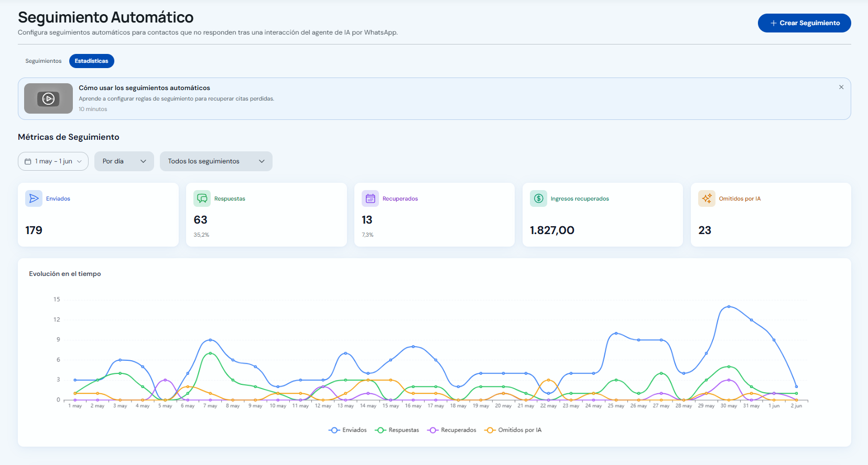Open the Cómo usar los seguimientos automáticos title
The width and height of the screenshot is (868, 465).
coord(144,88)
